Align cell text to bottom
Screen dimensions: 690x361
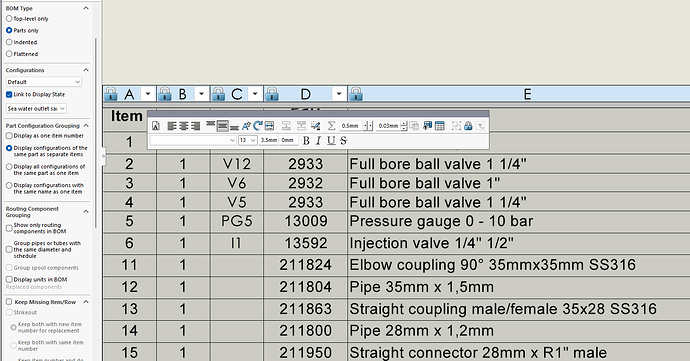click(x=234, y=127)
